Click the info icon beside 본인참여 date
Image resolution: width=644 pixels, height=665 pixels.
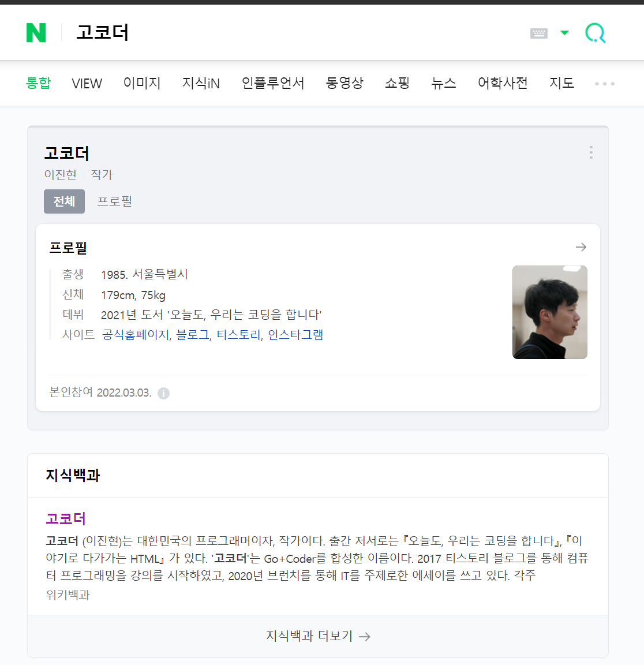point(164,393)
